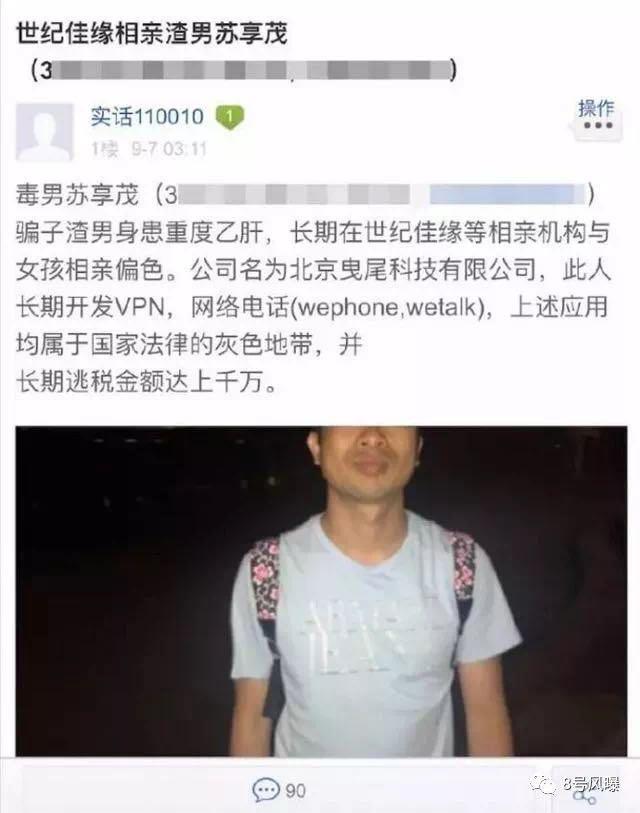640x813 pixels.
Task: Tap the 9-7 03:11 timestamp
Action: click(x=169, y=149)
